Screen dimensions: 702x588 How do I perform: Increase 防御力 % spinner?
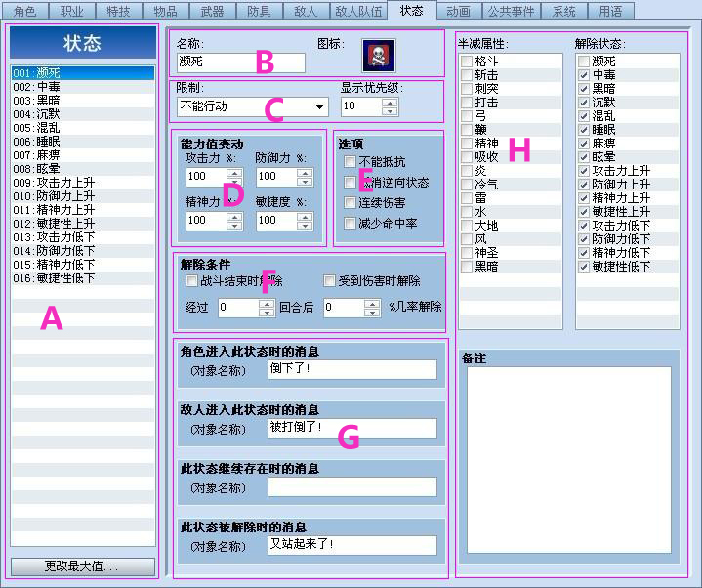click(x=305, y=173)
